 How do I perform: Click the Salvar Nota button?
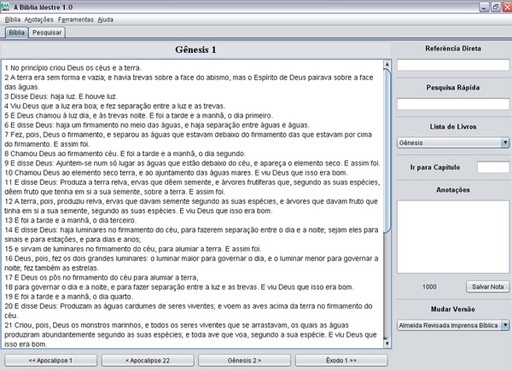[x=488, y=287]
